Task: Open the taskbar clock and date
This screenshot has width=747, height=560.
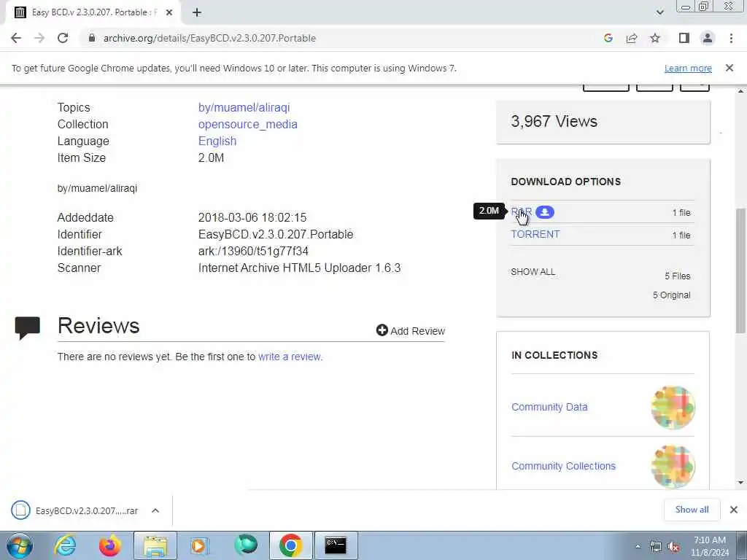Action: click(x=710, y=546)
